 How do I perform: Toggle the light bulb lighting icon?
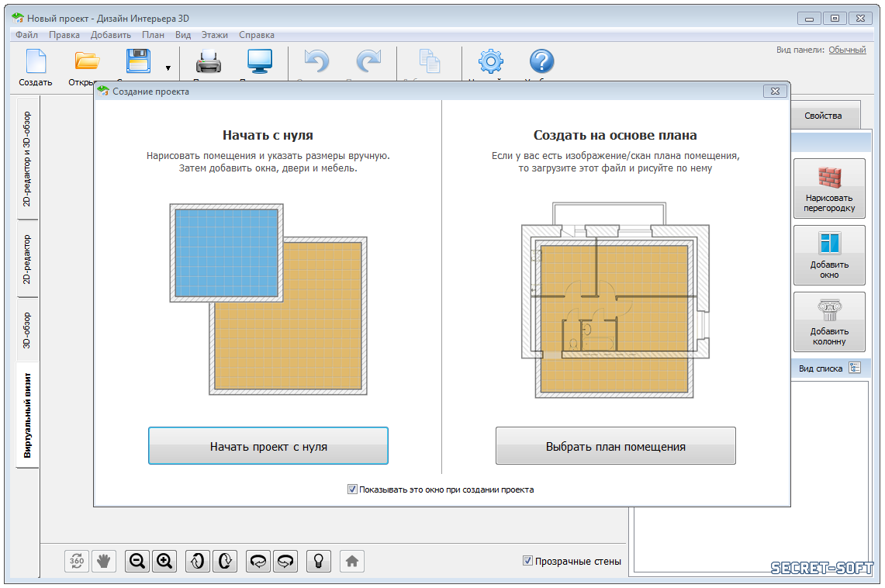click(x=317, y=561)
